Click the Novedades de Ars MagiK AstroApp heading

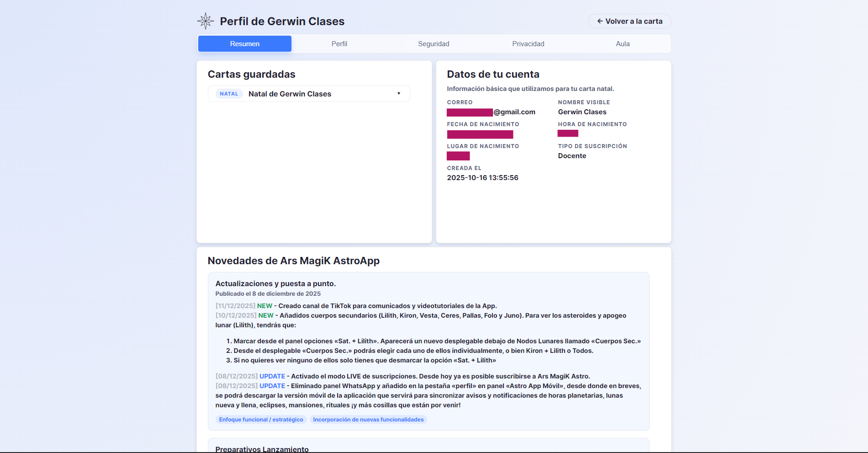(x=293, y=261)
